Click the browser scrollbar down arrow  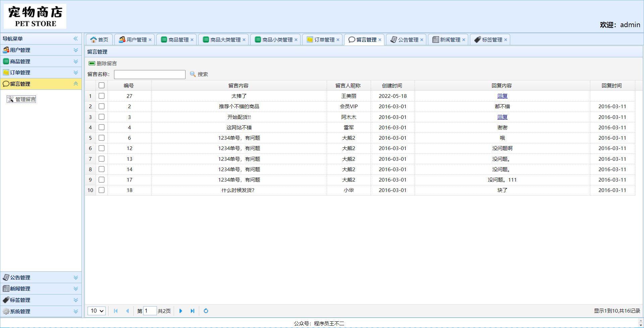[641, 325]
